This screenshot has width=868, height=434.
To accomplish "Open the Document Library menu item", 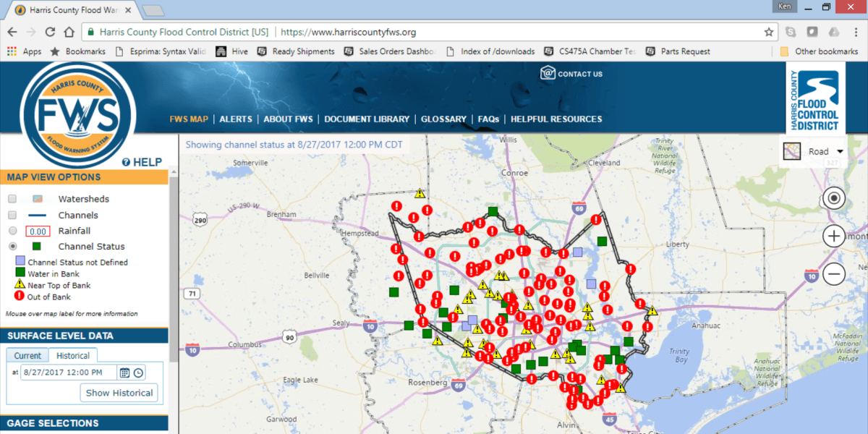I will pyautogui.click(x=367, y=119).
